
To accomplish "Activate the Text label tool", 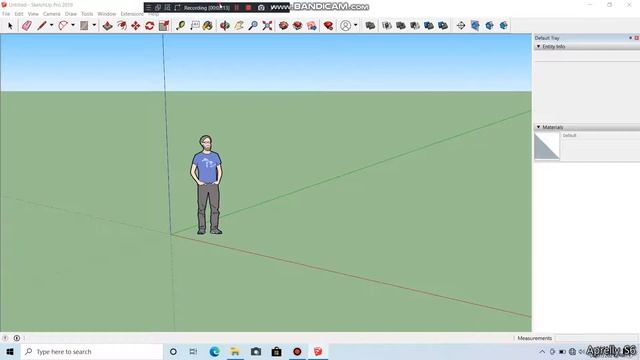I will pyautogui.click(x=195, y=26).
